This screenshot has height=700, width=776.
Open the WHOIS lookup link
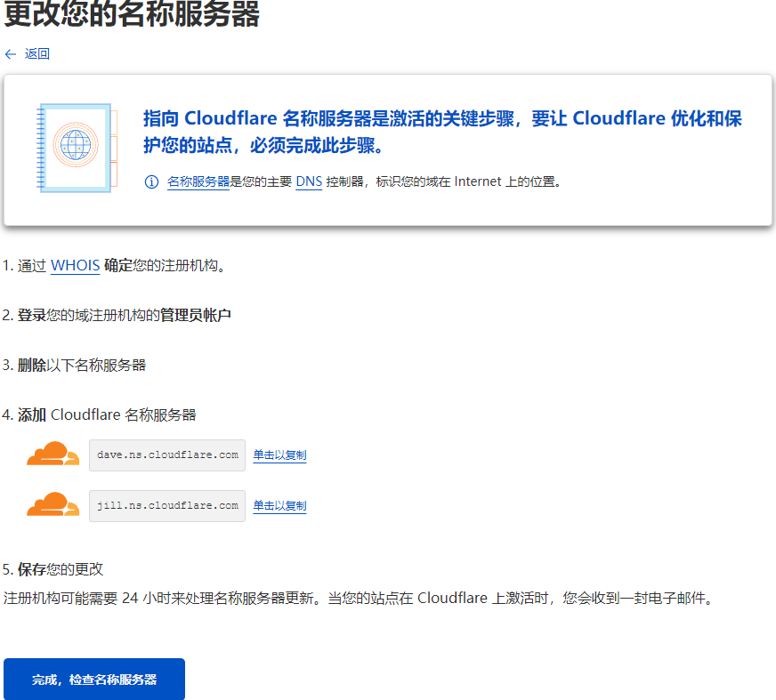click(75, 266)
